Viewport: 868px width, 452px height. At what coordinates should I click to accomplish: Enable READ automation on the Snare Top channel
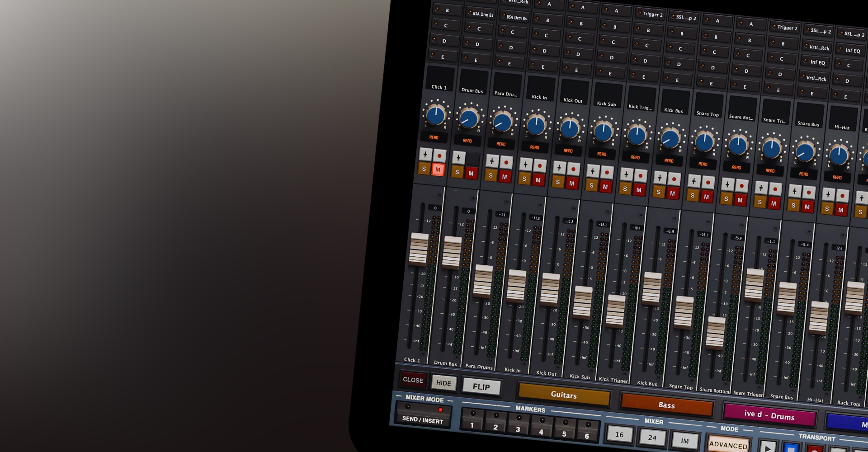(703, 164)
